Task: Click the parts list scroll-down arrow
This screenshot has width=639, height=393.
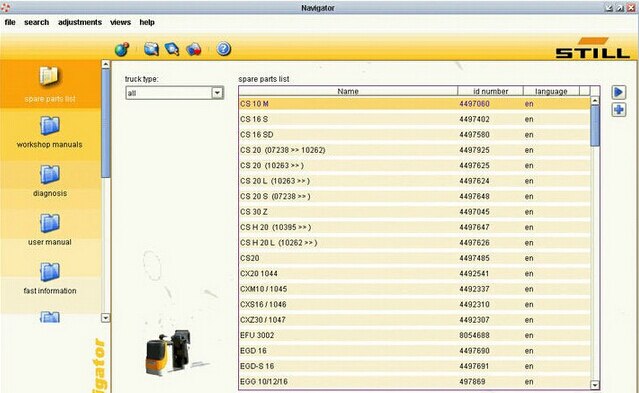Action: pyautogui.click(x=595, y=384)
